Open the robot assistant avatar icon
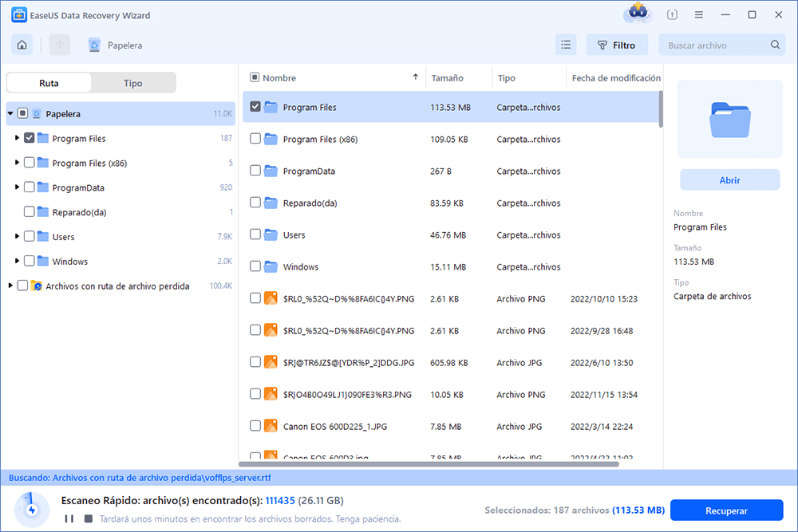 click(x=638, y=13)
